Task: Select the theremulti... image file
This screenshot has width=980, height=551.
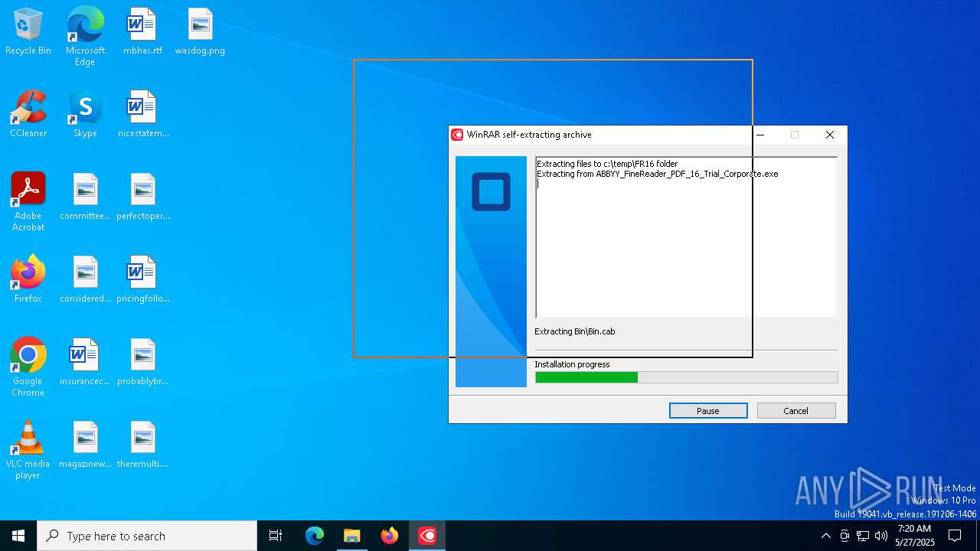Action: (142, 445)
